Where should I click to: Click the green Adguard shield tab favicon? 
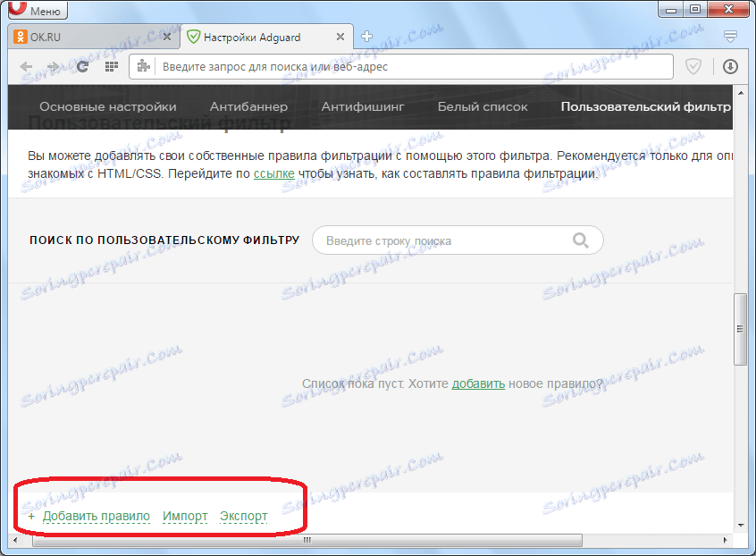pos(195,37)
